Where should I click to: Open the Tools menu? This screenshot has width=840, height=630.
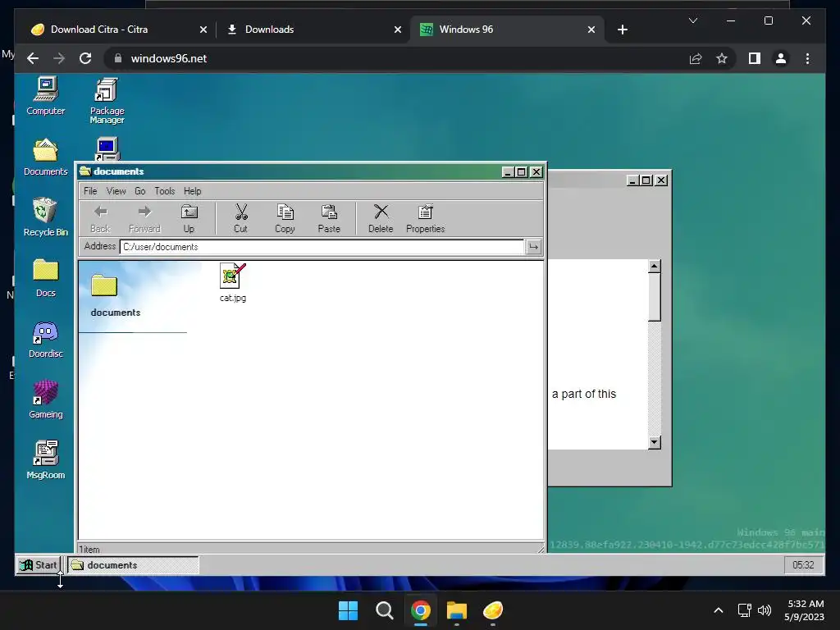click(164, 191)
